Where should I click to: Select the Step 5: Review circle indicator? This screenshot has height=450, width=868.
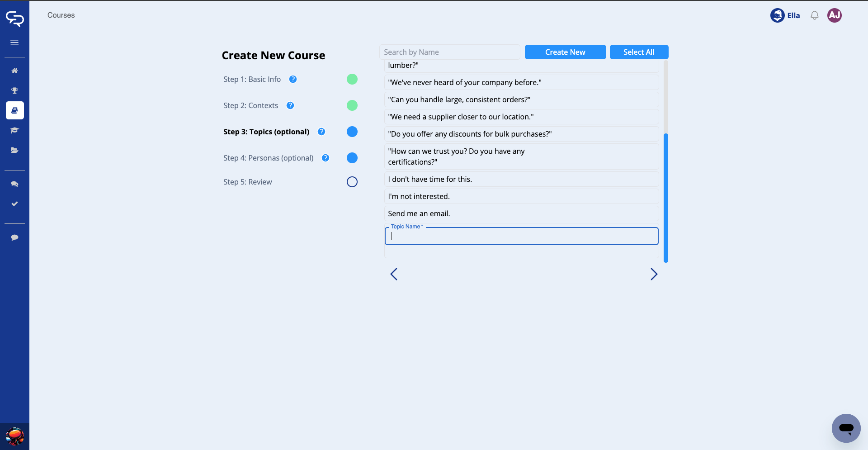pyautogui.click(x=352, y=182)
